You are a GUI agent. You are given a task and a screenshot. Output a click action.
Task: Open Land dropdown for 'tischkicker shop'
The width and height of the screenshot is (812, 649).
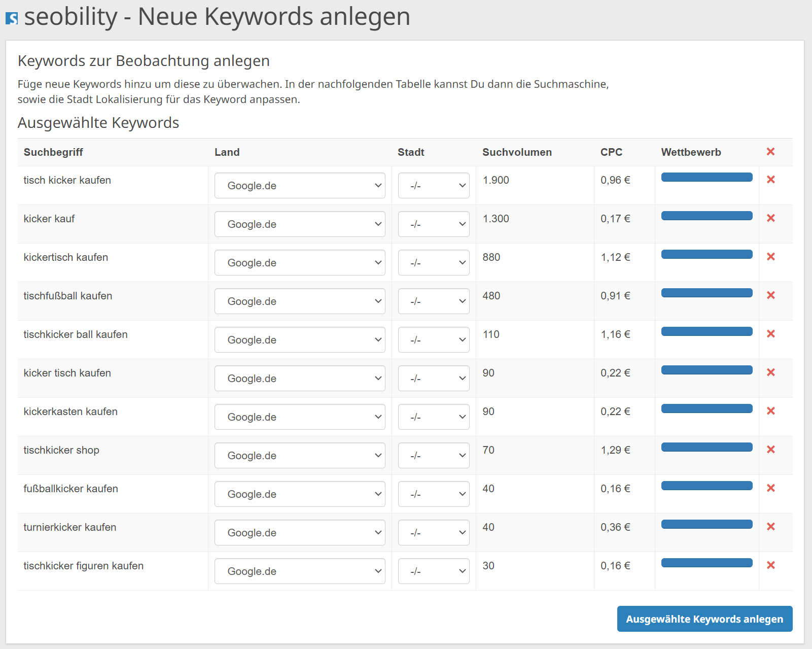(x=300, y=456)
